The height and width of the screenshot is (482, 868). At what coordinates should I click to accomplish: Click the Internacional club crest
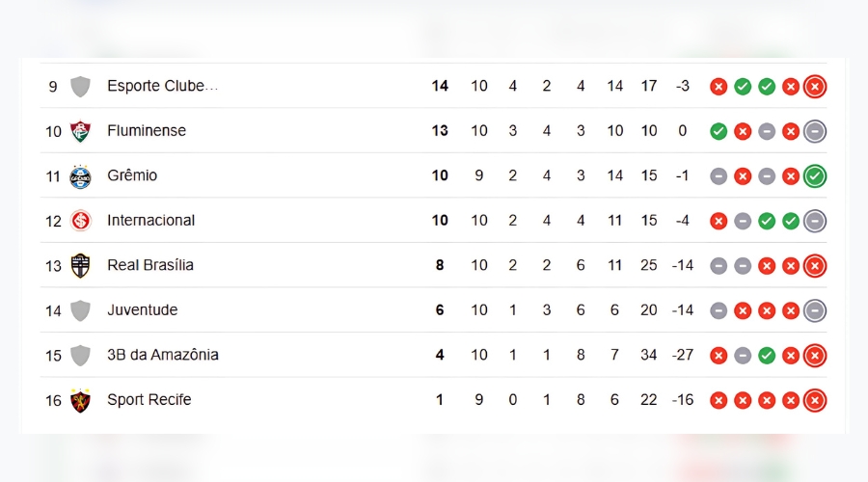pos(81,221)
